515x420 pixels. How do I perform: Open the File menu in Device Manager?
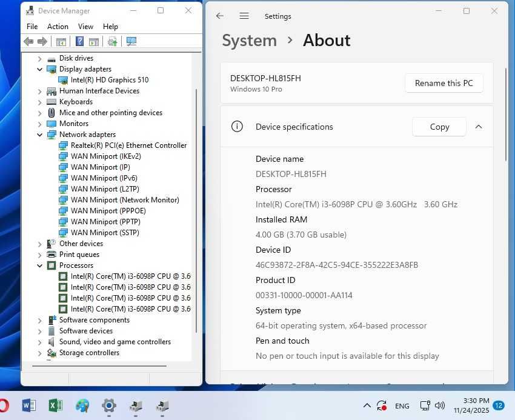click(x=32, y=27)
